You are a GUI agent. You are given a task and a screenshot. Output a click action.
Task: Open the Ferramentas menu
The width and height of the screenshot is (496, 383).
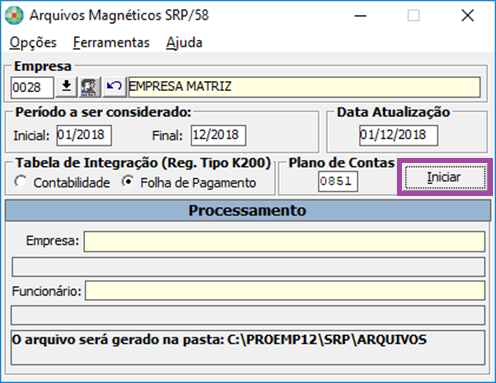pyautogui.click(x=111, y=43)
